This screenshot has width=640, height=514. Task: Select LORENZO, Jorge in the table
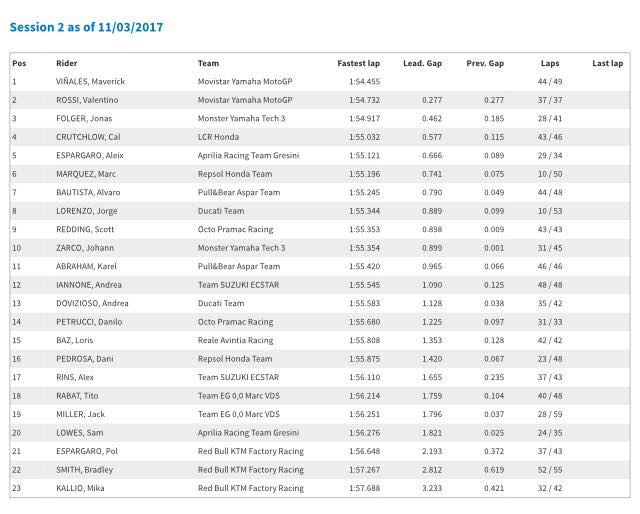tap(87, 211)
